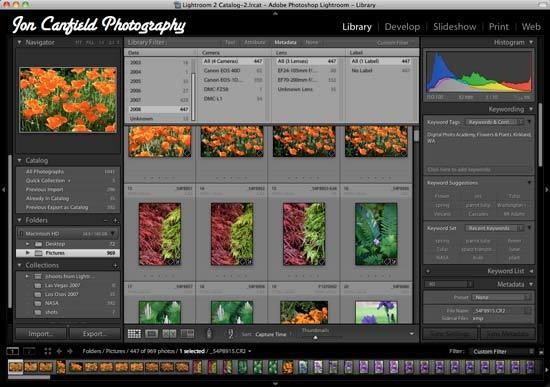Click the Import button

pos(41,334)
